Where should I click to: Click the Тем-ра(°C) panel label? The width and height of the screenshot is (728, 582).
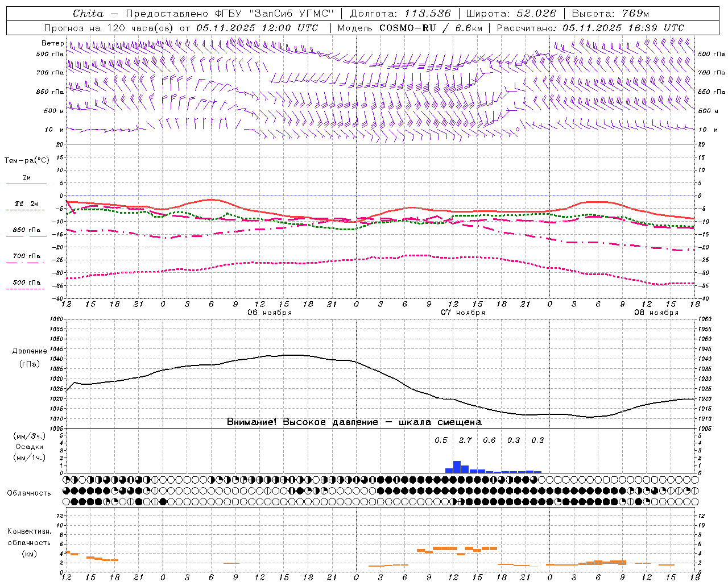click(x=27, y=161)
